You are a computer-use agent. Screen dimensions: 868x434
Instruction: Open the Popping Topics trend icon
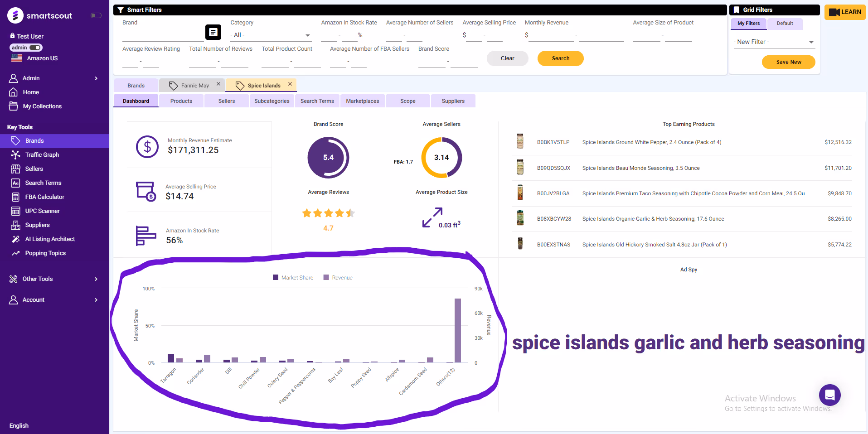click(x=15, y=253)
